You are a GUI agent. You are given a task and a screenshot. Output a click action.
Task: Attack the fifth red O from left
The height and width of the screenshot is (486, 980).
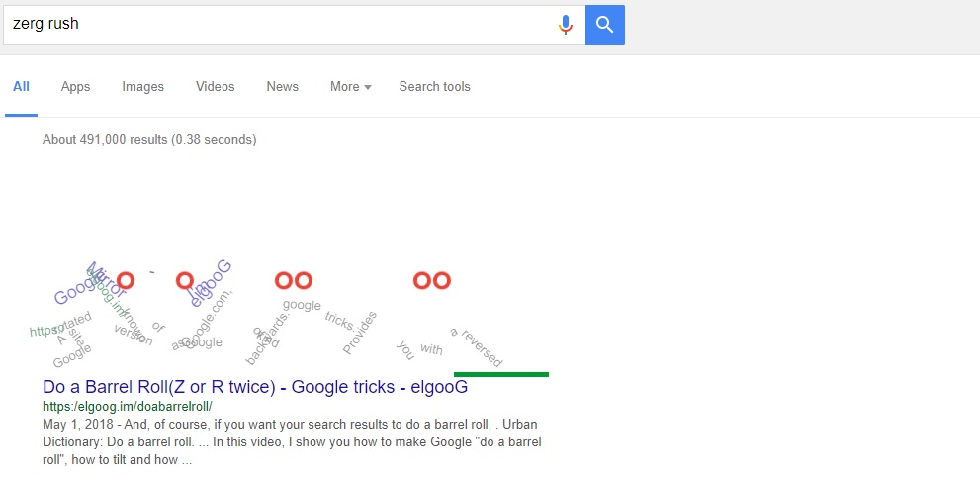point(422,281)
